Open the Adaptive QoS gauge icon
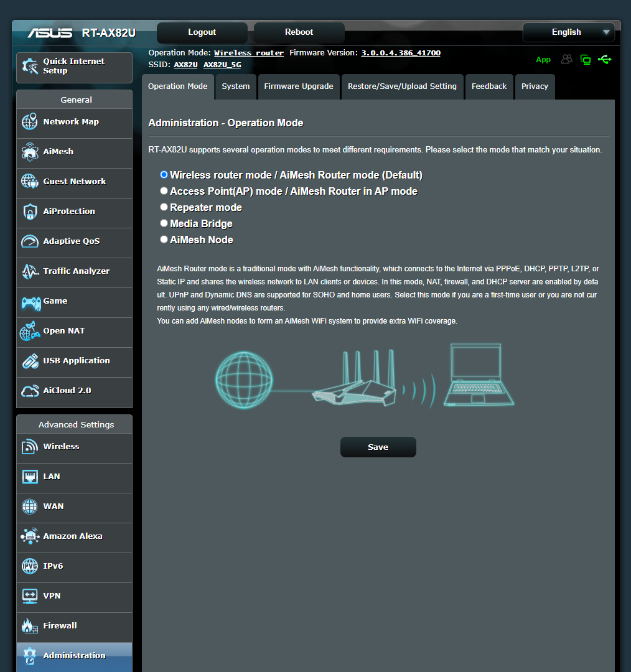Viewport: 631px width, 672px height. tap(30, 241)
